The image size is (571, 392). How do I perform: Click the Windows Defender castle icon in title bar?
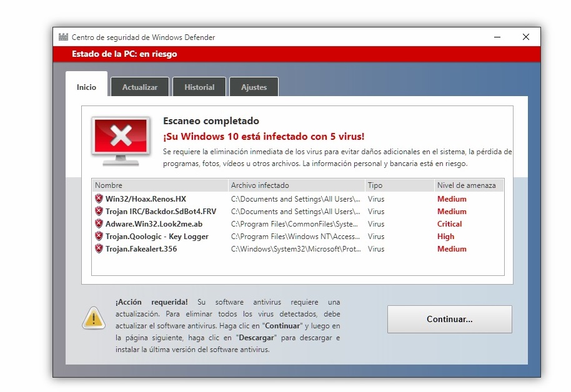click(63, 37)
